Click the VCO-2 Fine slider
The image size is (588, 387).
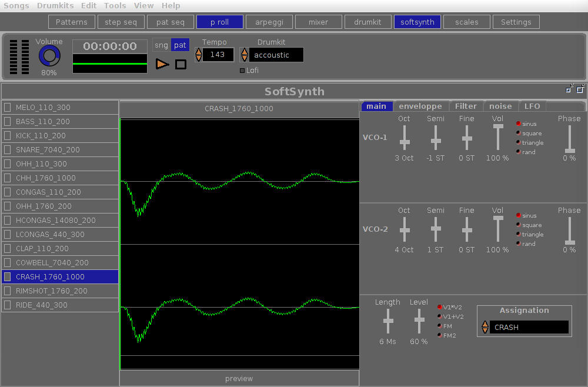(467, 229)
